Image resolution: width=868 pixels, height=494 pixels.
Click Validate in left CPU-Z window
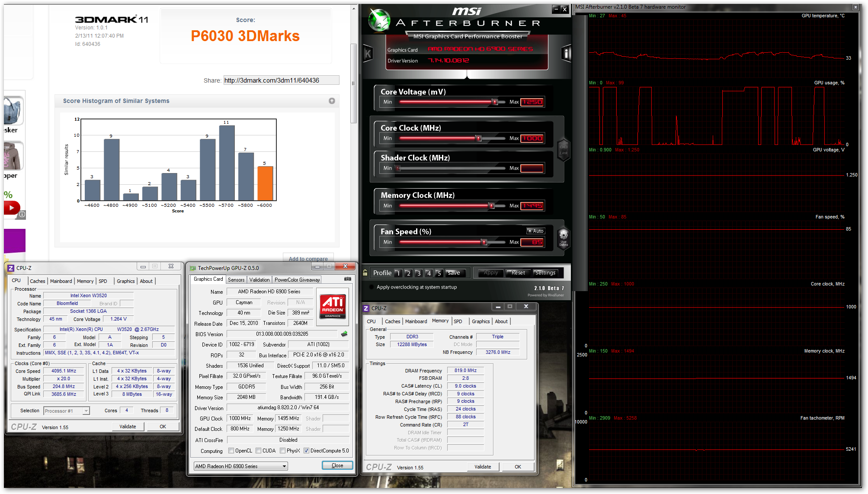[x=128, y=427]
